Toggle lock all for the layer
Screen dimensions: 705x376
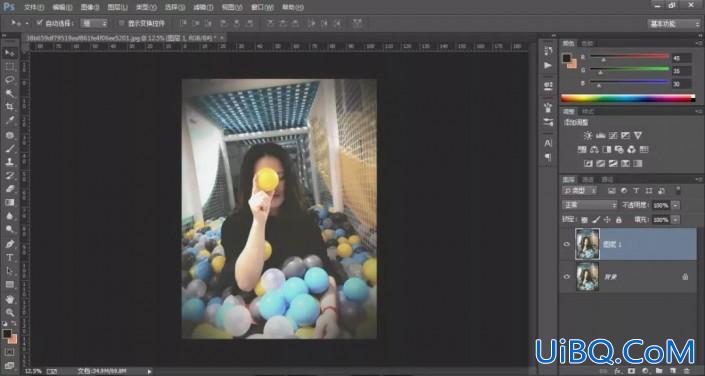point(619,220)
